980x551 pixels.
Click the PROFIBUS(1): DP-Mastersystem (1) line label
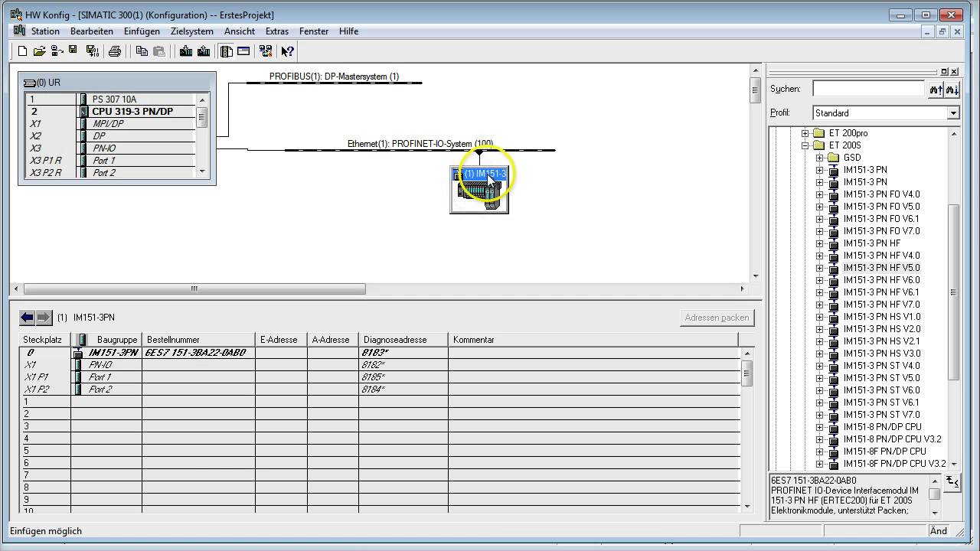point(334,77)
